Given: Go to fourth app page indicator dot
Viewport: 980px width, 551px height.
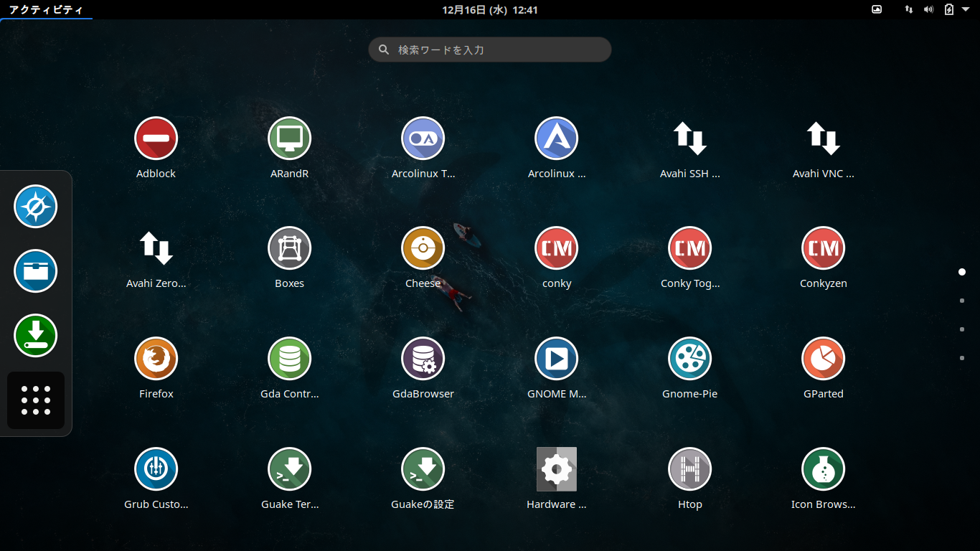Looking at the screenshot, I should click(962, 358).
